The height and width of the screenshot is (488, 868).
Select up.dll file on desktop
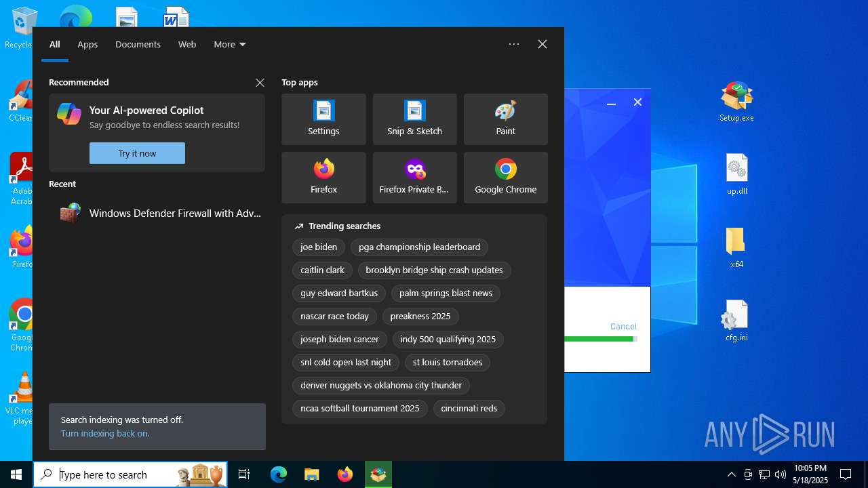click(736, 175)
